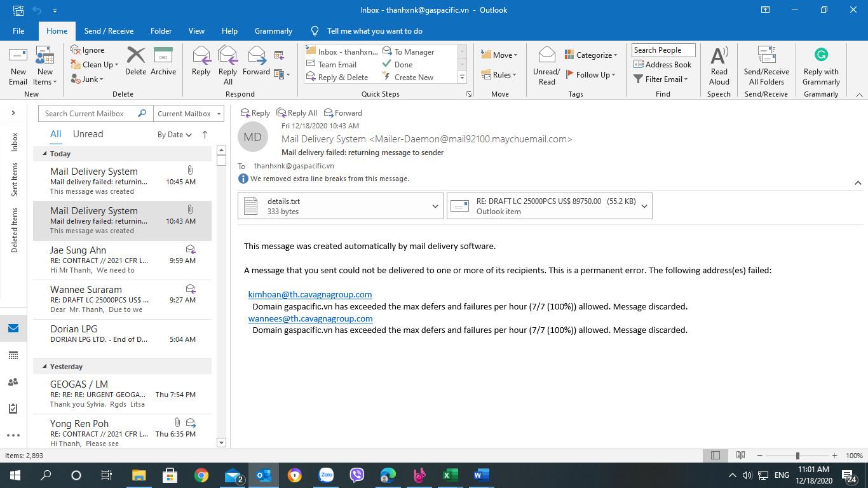Reply using the ribbon Reply button
This screenshot has height=488, width=868.
[201, 61]
